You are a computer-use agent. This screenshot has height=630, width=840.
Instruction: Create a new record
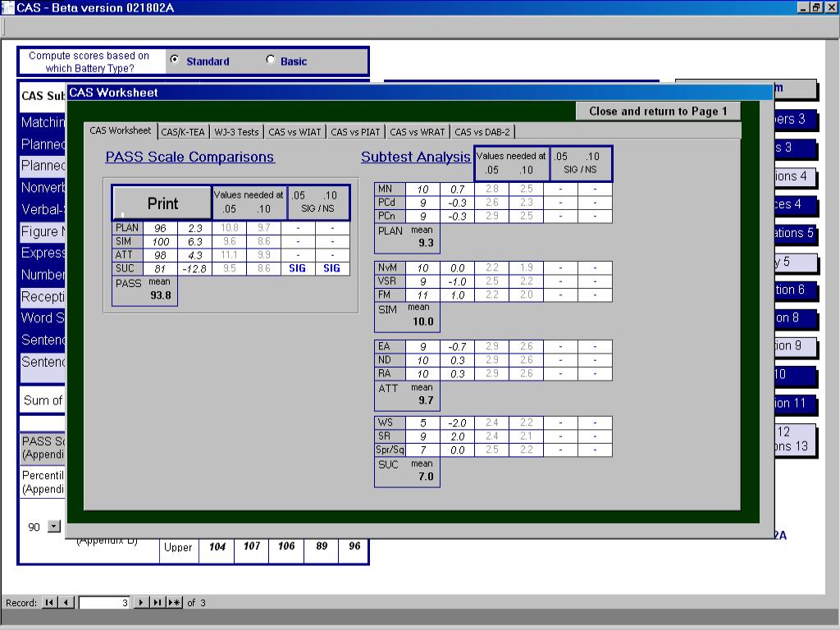point(175,603)
